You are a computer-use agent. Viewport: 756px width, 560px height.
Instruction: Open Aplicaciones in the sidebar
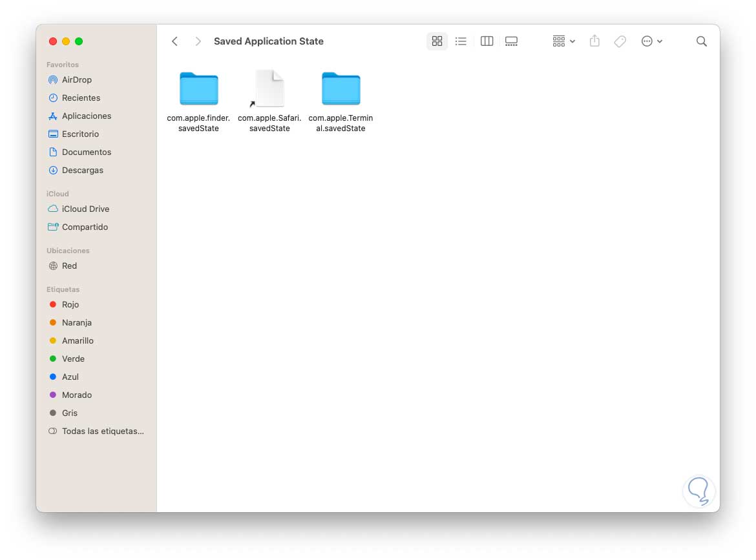[x=96, y=116]
